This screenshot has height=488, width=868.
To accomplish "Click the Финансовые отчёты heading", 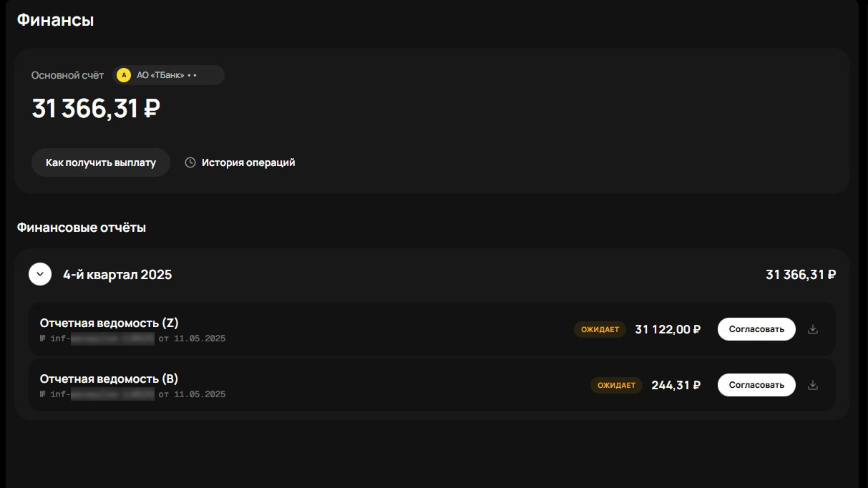I will tap(82, 228).
